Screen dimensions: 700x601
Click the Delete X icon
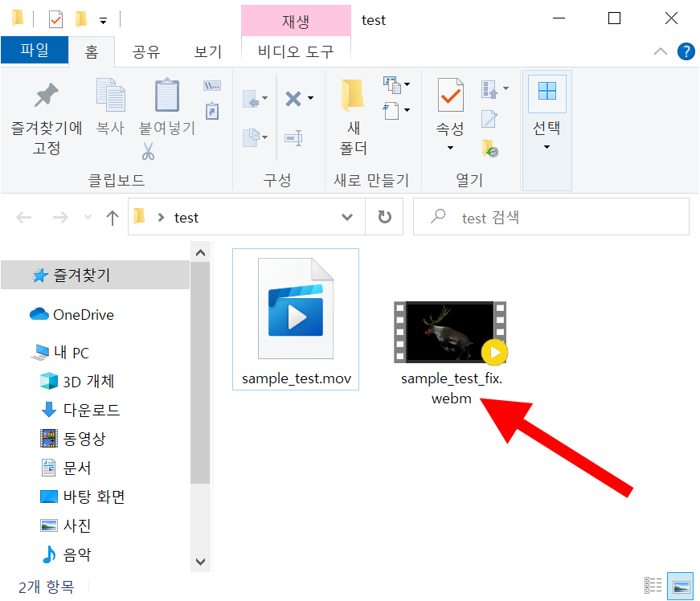[293, 99]
